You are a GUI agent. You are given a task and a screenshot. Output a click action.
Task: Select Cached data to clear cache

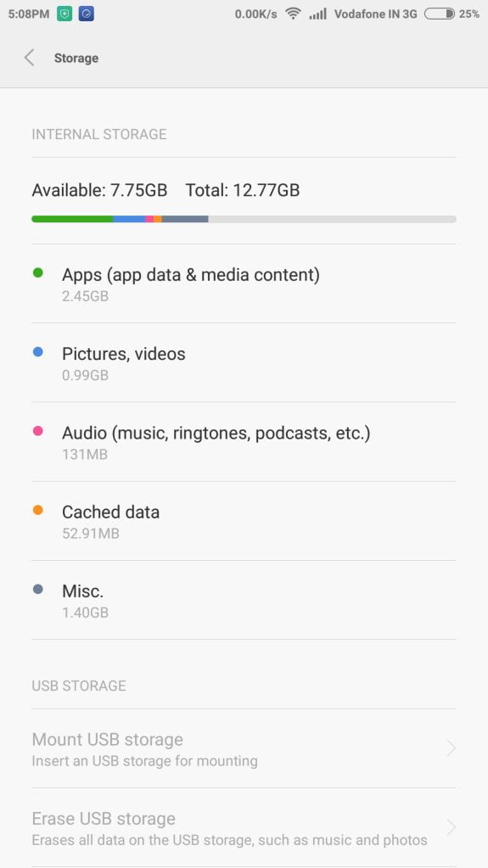point(244,521)
